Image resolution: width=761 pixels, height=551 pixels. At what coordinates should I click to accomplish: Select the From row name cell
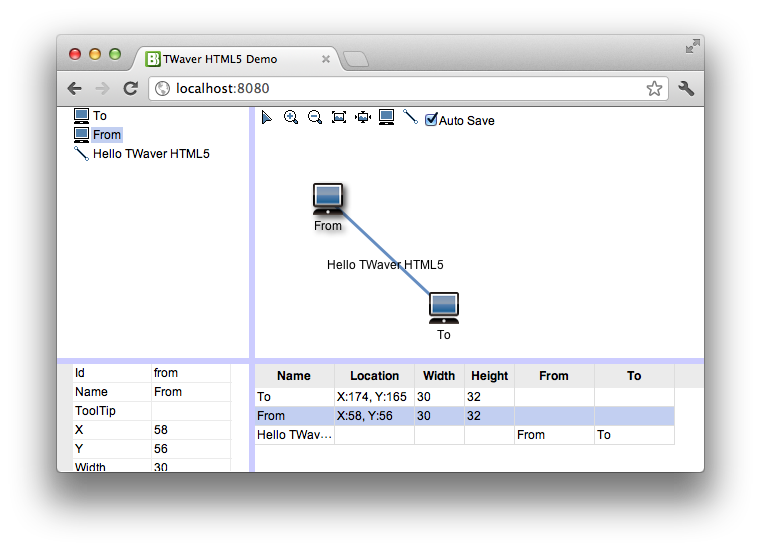294,416
